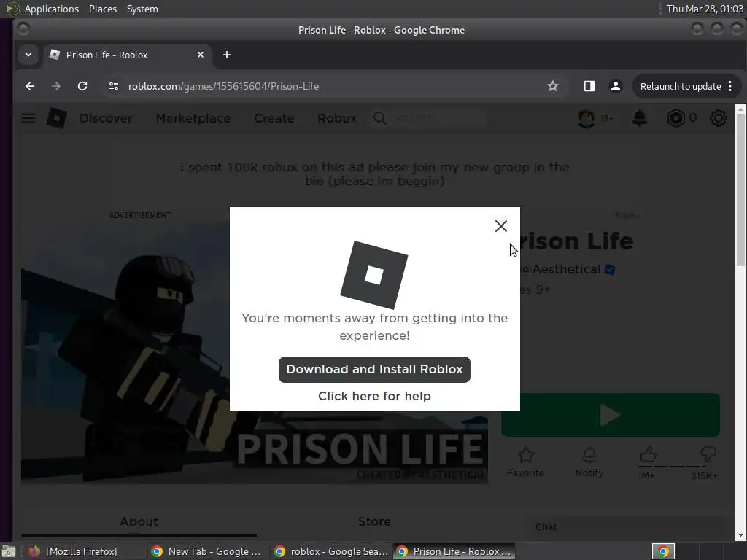Go back with the browser back arrow

coord(29,86)
